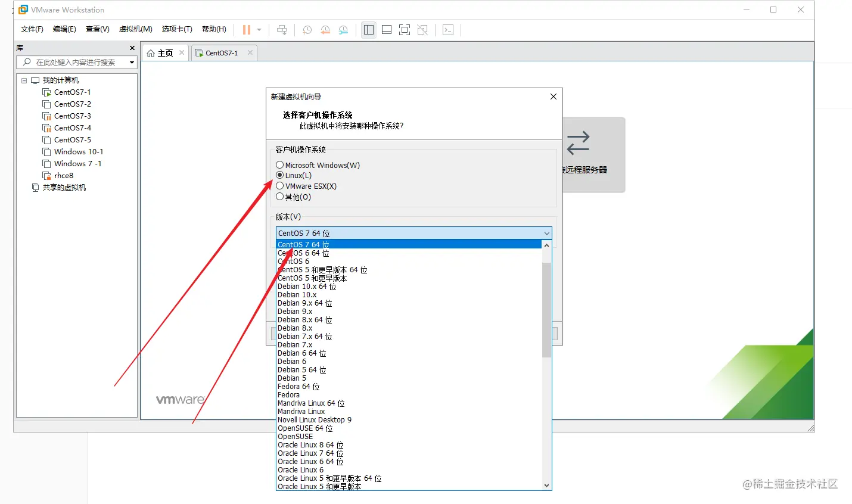Screen dimensions: 852x504
Task: Select CentOS7-3 in the library tree
Action: coord(72,116)
